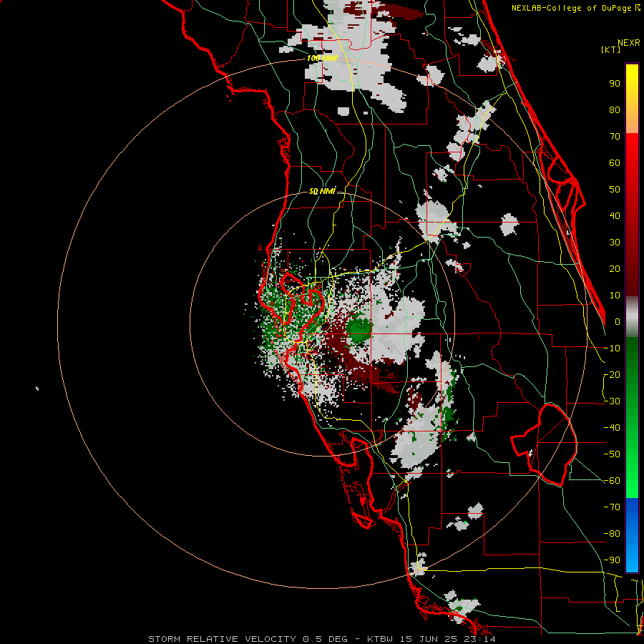Click the -70 knot scale label
This screenshot has height=644, width=644.
pos(612,507)
